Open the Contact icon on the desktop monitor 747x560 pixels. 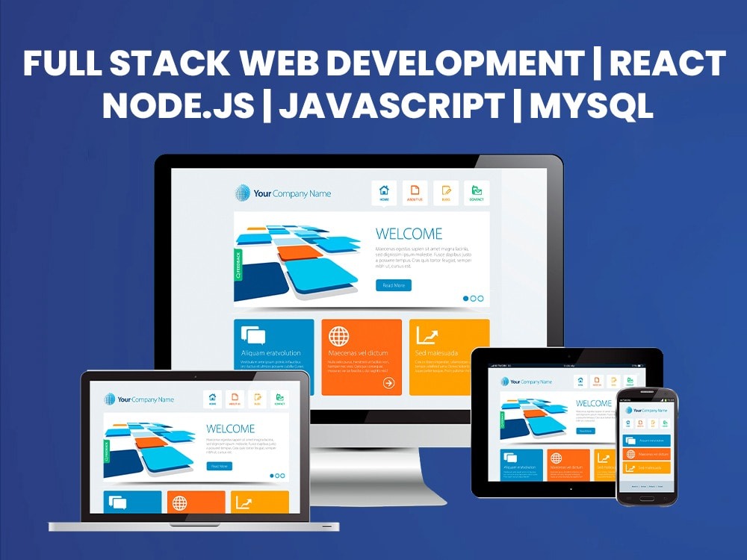click(477, 193)
